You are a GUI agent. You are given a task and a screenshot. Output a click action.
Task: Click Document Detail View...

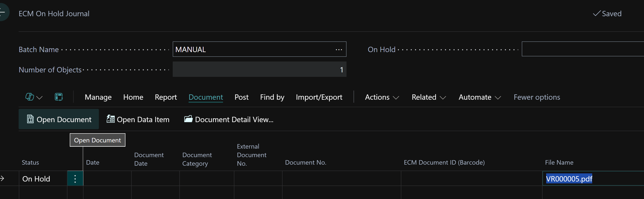click(x=229, y=119)
